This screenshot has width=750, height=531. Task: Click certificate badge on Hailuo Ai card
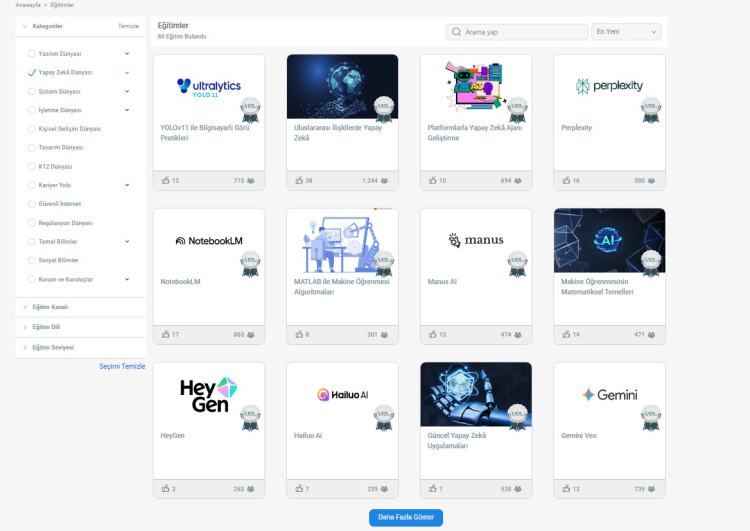tap(384, 418)
